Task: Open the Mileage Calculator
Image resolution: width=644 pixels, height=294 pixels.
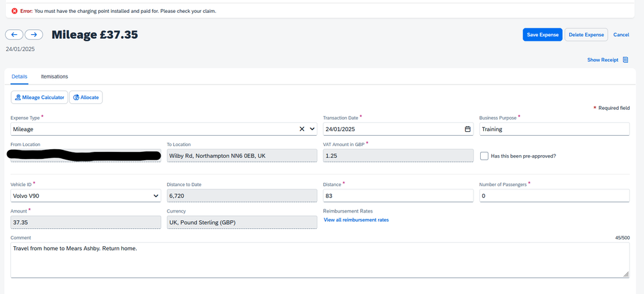Action: tap(39, 98)
